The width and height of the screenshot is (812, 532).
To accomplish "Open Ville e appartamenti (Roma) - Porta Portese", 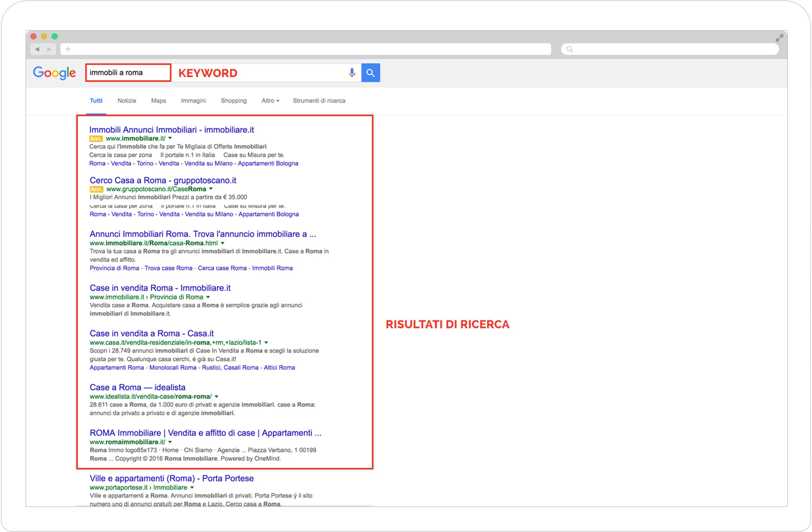I will coord(172,478).
